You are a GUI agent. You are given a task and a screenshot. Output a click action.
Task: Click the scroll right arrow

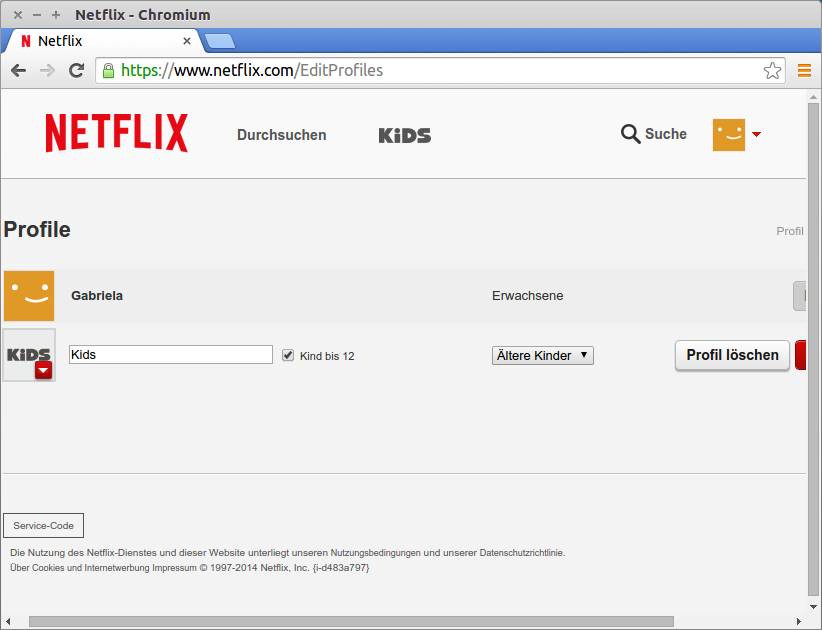pyautogui.click(x=799, y=622)
